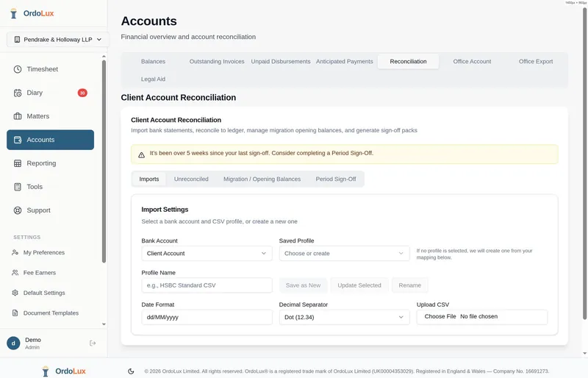The image size is (588, 378).
Task: Click Choose File to upload CSV
Action: pyautogui.click(x=440, y=316)
